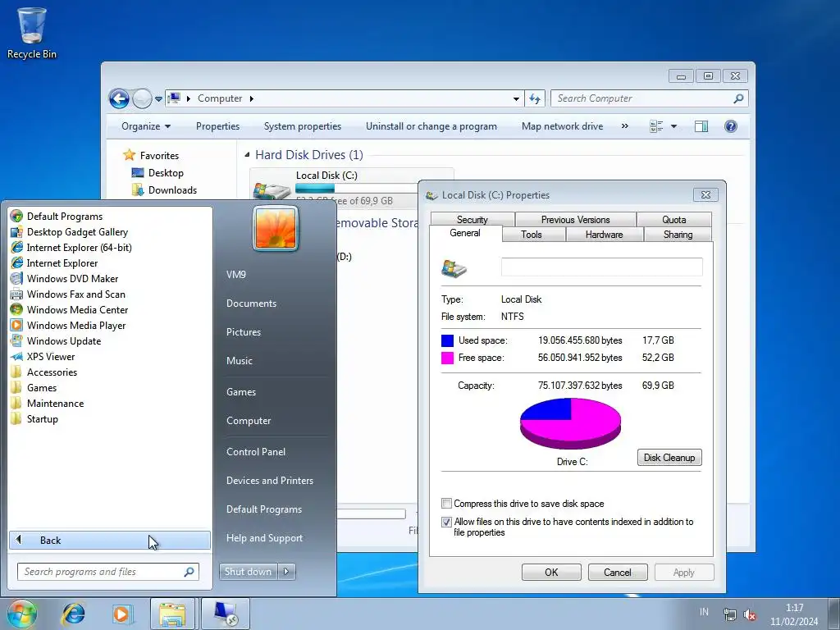Open Windows Media Player from the taskbar
This screenshot has height=630, width=840.
[x=122, y=614]
